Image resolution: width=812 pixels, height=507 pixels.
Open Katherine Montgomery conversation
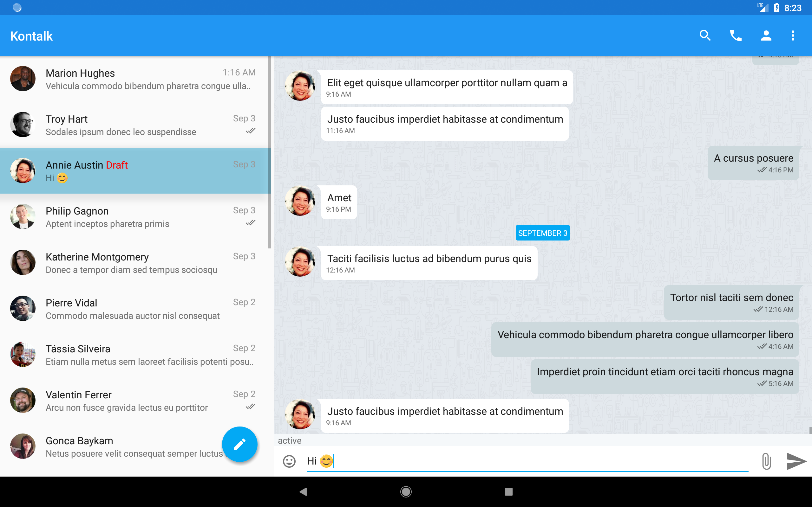(134, 263)
